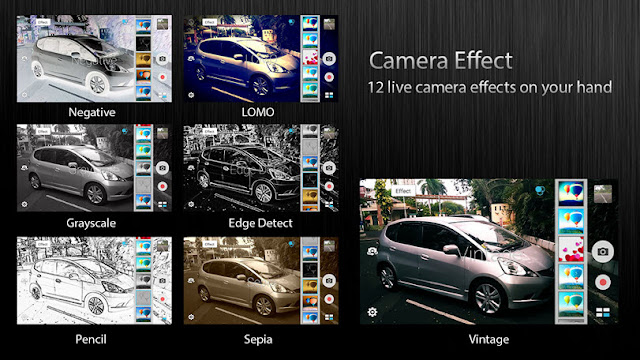
Task: Click the 'Camera Effect' title
Action: [441, 61]
